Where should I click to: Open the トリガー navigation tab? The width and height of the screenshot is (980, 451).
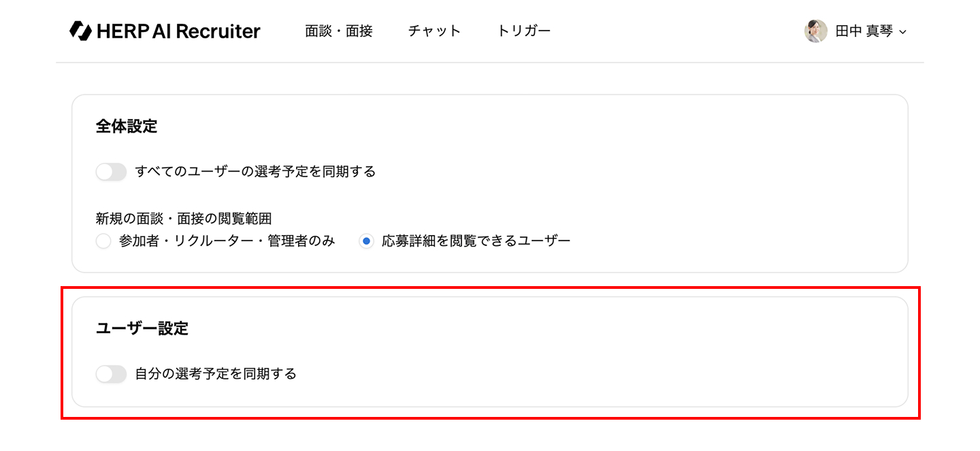523,31
